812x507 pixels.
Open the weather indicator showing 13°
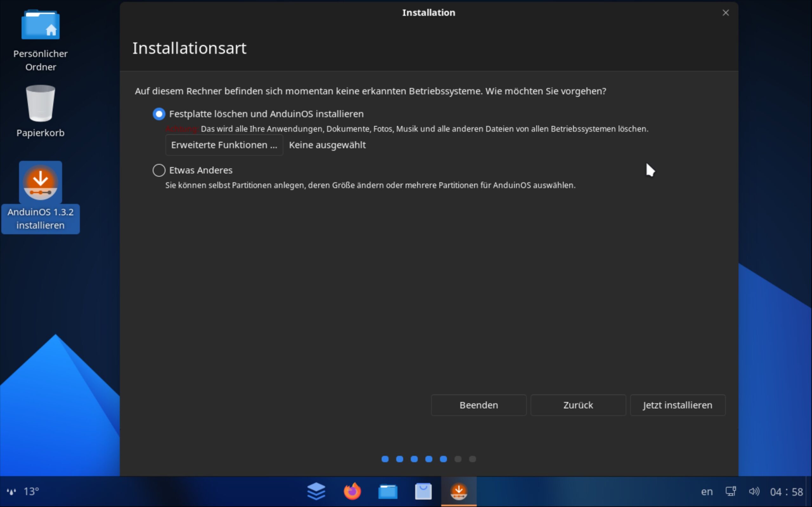(x=23, y=491)
